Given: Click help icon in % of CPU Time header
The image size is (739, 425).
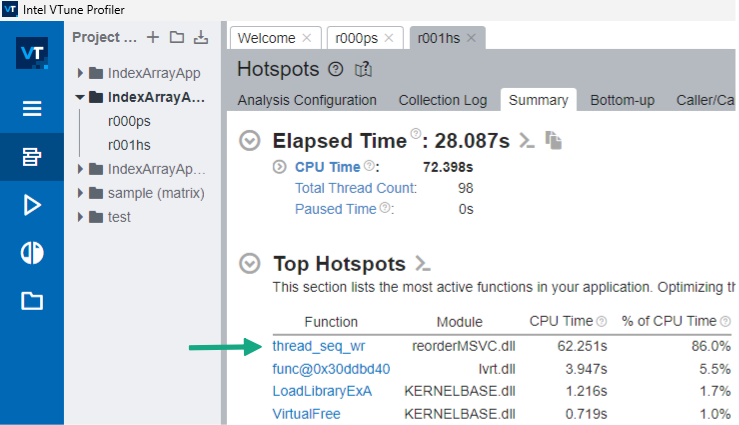Looking at the screenshot, I should 726,321.
